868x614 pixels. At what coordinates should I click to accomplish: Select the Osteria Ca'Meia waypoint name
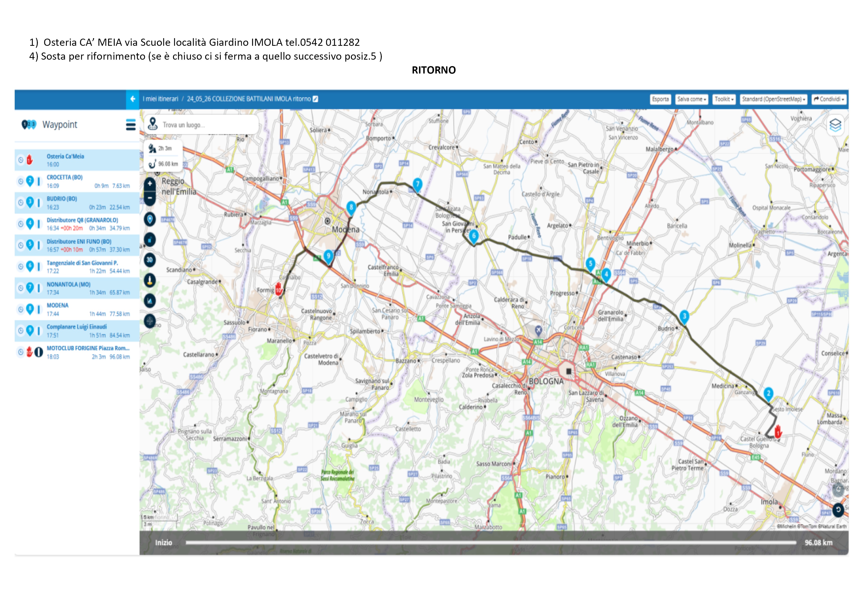pyautogui.click(x=65, y=156)
